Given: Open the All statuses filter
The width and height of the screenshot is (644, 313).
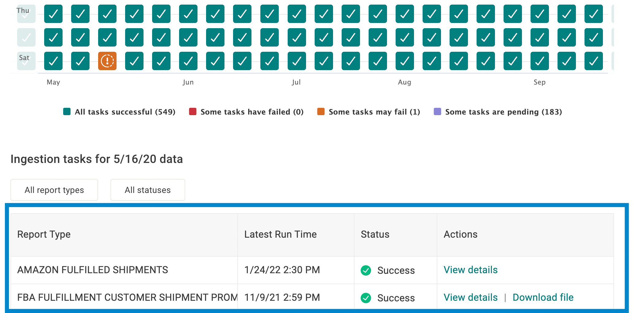Looking at the screenshot, I should [x=148, y=190].
